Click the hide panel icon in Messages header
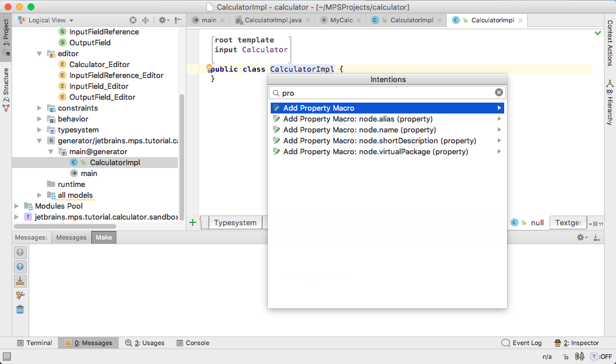 pos(596,237)
